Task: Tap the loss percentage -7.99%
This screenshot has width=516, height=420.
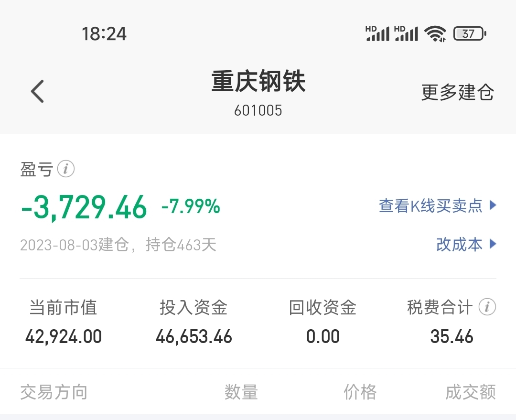Action: (191, 206)
